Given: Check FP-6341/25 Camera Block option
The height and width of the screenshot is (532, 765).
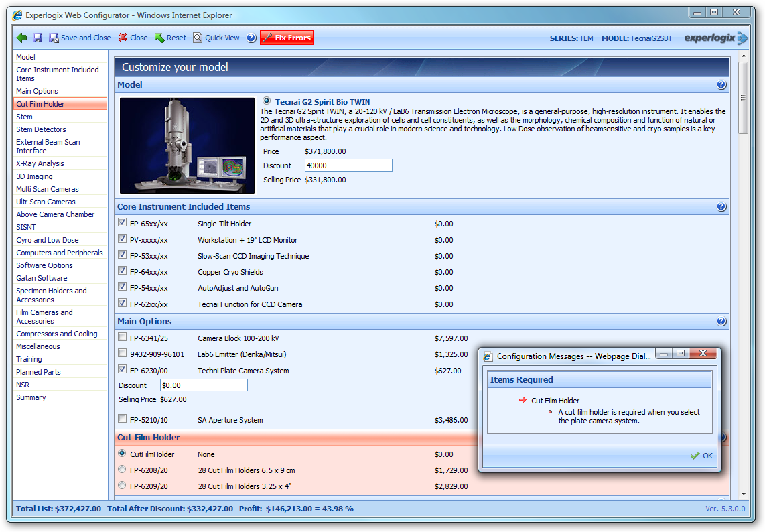Looking at the screenshot, I should [x=123, y=337].
